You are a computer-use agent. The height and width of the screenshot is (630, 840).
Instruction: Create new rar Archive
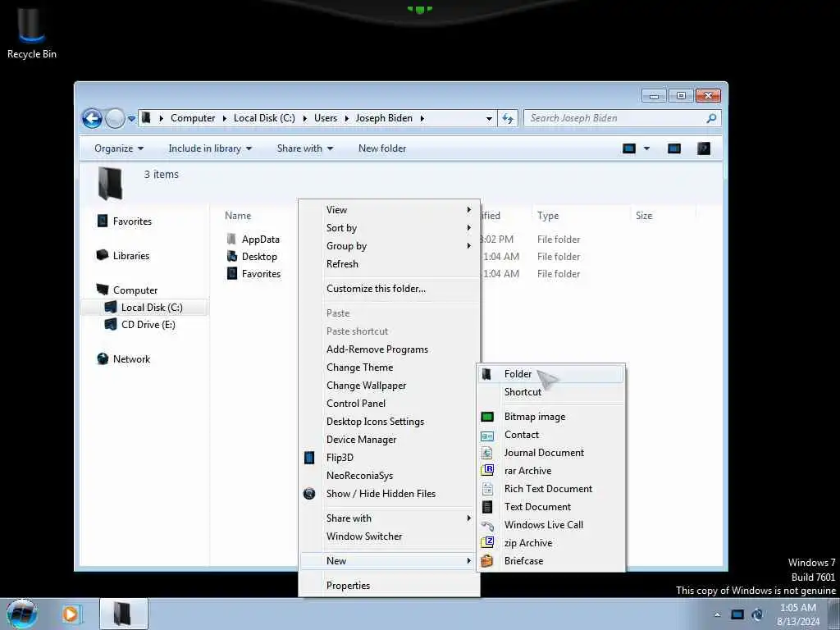pos(550,470)
